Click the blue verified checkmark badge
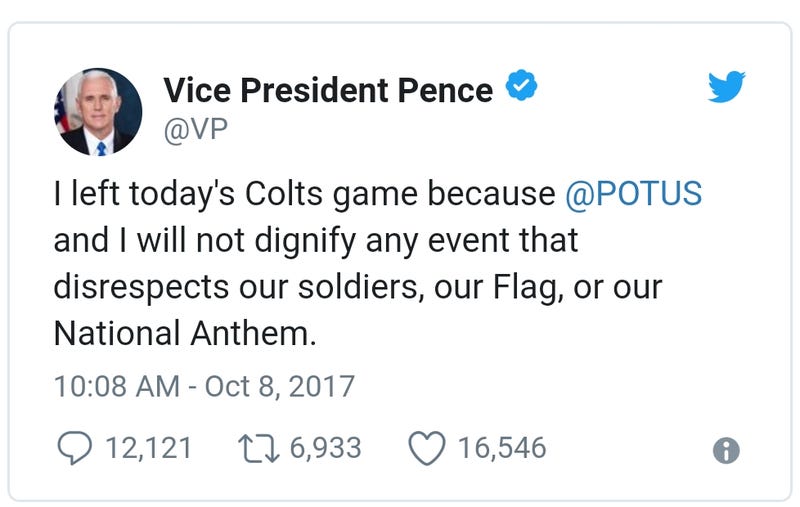Viewport: 800px width, 507px height. [x=521, y=85]
